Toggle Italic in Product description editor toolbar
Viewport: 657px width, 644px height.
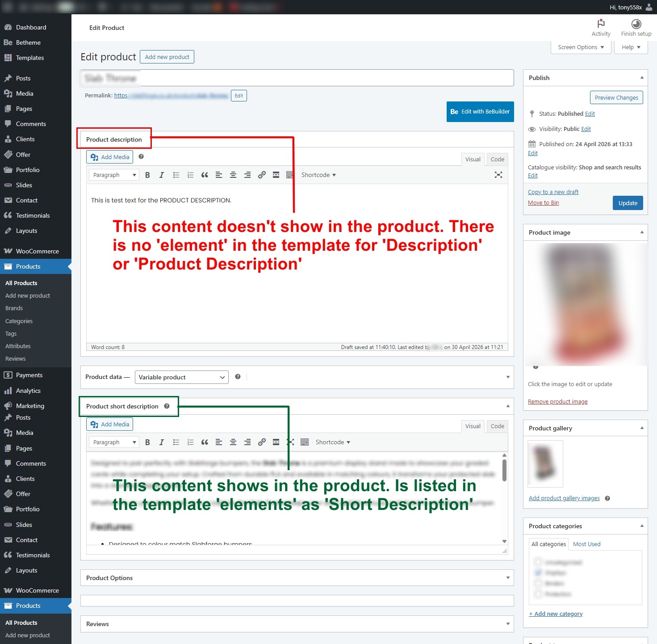click(x=161, y=175)
